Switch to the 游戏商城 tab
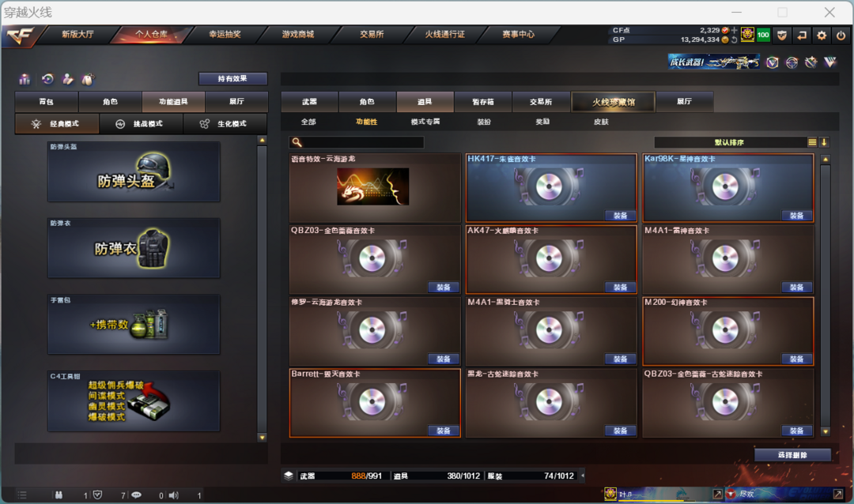Image resolution: width=854 pixels, height=504 pixels. point(298,34)
